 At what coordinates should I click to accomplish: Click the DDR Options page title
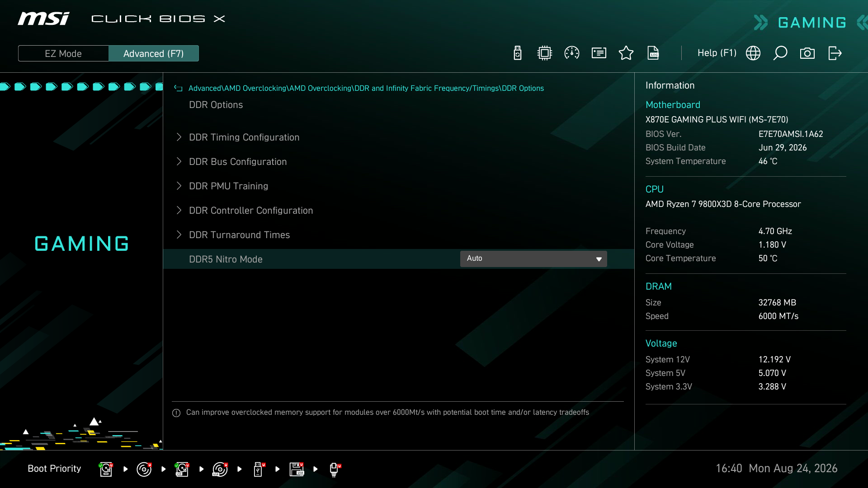point(216,105)
